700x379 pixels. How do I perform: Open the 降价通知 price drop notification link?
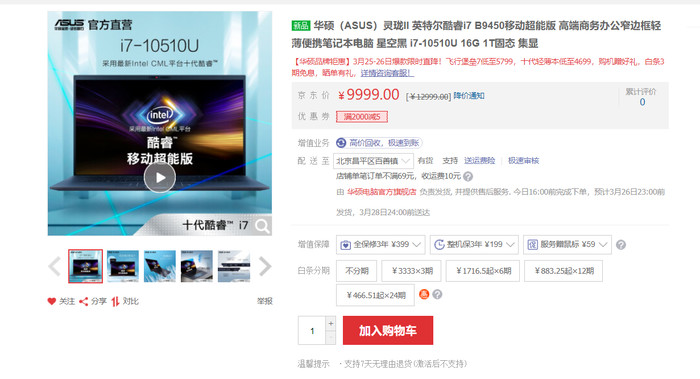click(469, 96)
